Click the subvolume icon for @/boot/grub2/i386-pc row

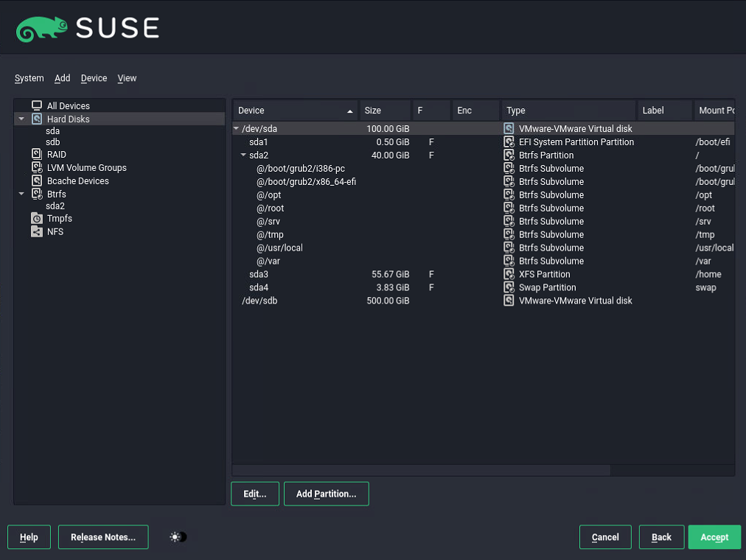[509, 168]
